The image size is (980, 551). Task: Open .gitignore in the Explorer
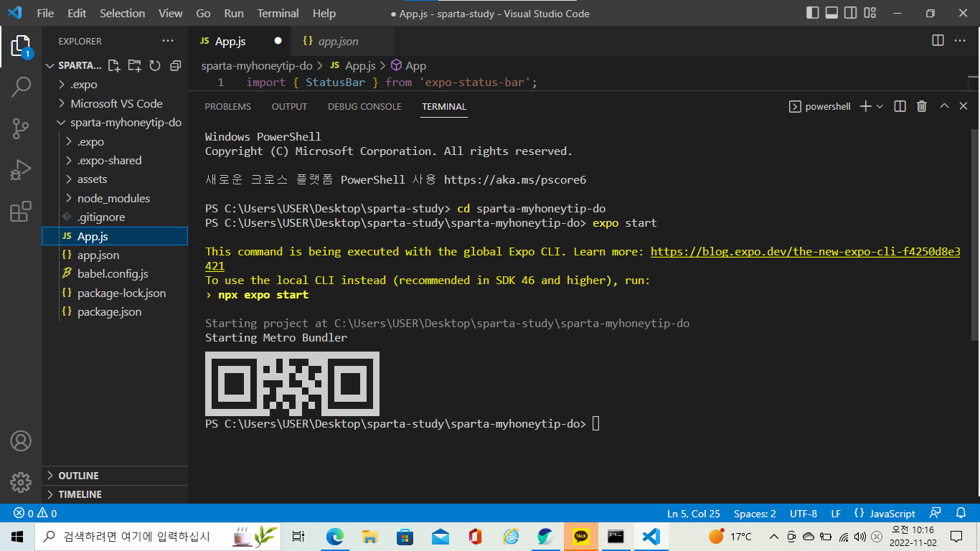115,217
